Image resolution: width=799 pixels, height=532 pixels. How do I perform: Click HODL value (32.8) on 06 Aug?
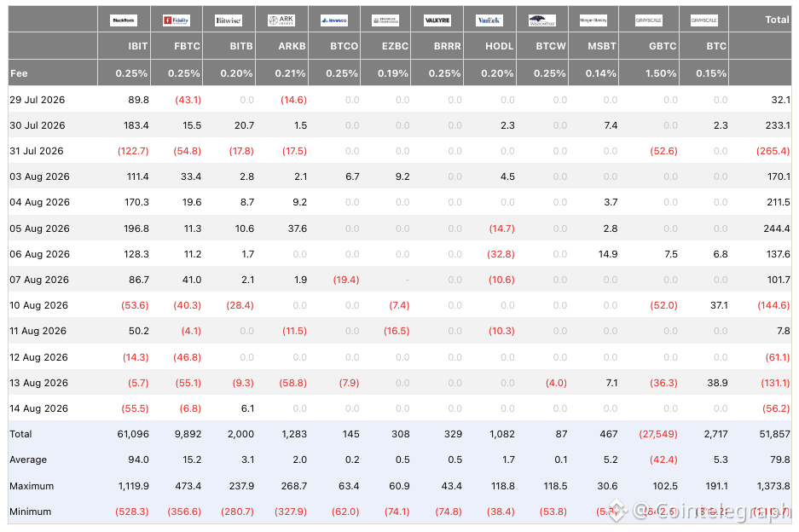click(501, 254)
